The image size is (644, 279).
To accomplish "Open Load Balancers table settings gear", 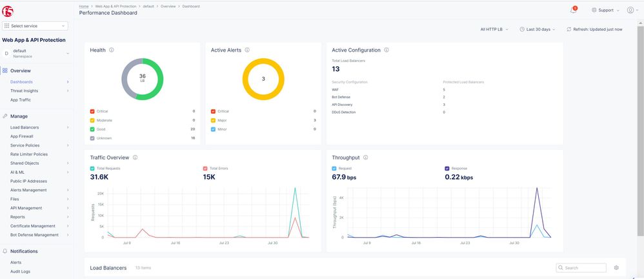I will click(616, 267).
